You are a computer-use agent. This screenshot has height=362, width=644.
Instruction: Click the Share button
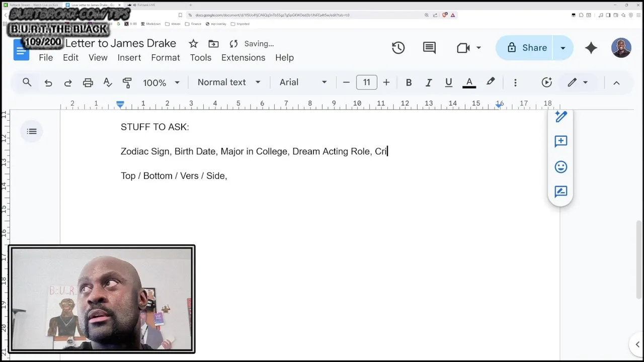(524, 48)
